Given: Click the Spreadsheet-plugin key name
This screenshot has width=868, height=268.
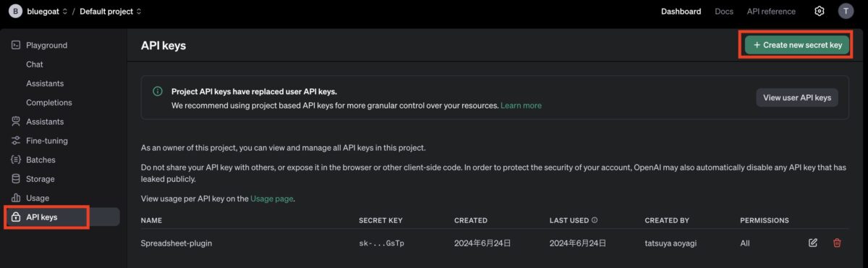Looking at the screenshot, I should [176, 243].
